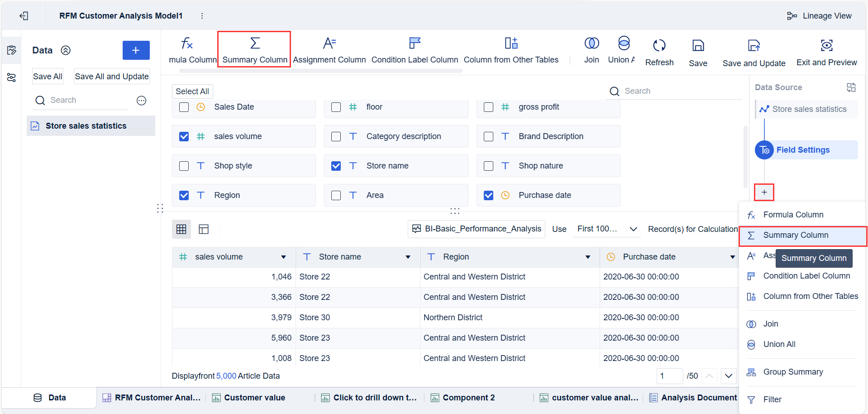
Task: Click the blue plus add data button
Action: click(136, 50)
